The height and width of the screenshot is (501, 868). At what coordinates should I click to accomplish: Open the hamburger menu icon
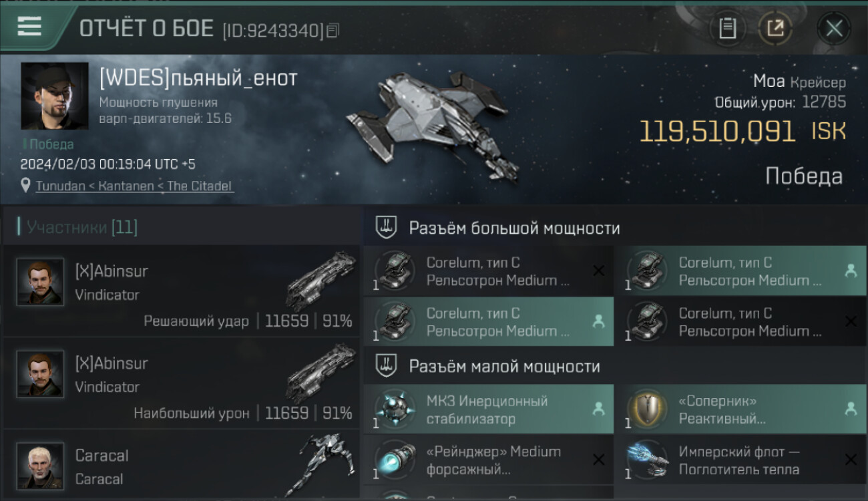tap(29, 27)
